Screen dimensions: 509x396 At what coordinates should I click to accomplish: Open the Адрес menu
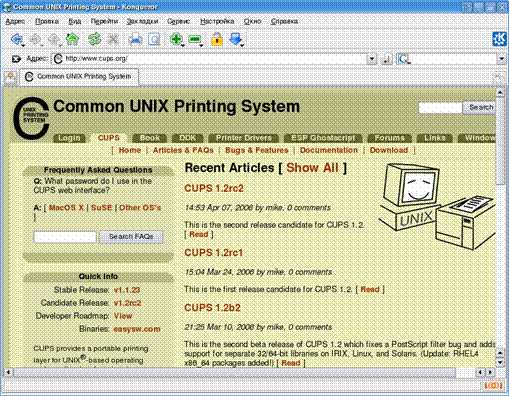pos(15,21)
